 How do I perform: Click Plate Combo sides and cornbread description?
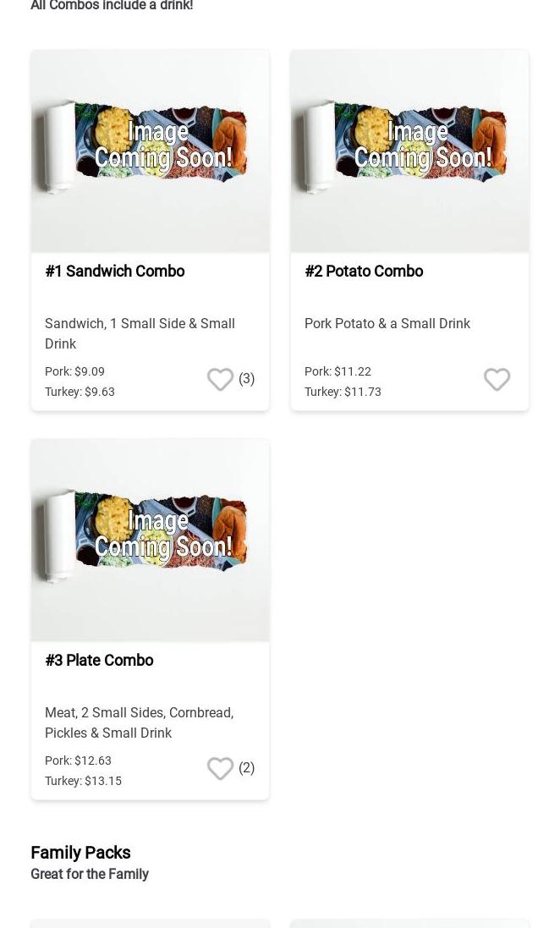139,722
